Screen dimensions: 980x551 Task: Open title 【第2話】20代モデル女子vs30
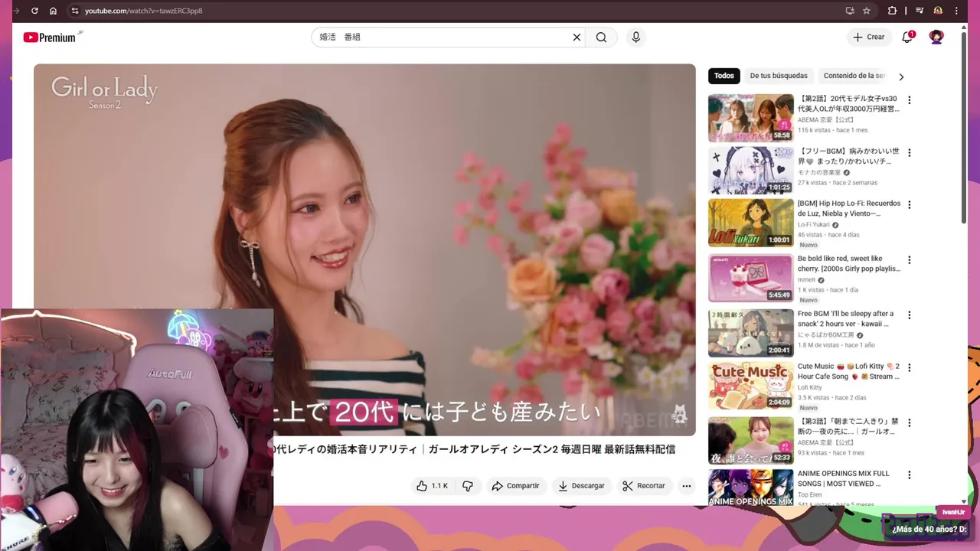click(848, 104)
